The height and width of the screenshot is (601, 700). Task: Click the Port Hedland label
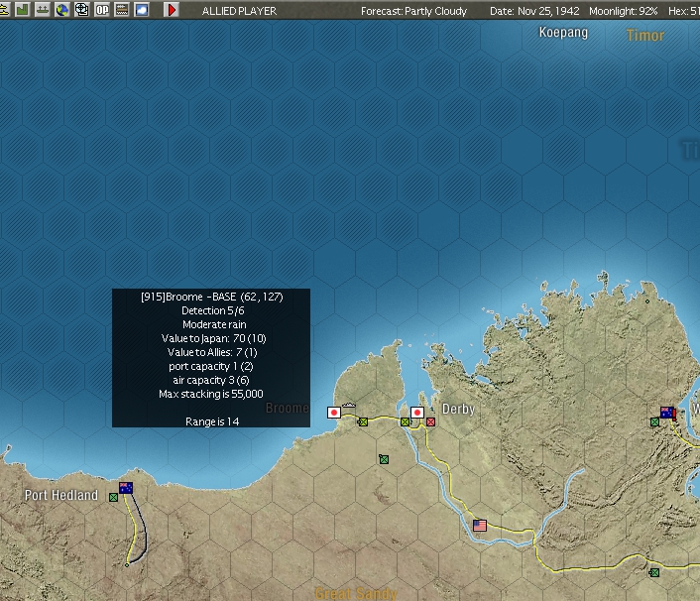pos(61,495)
